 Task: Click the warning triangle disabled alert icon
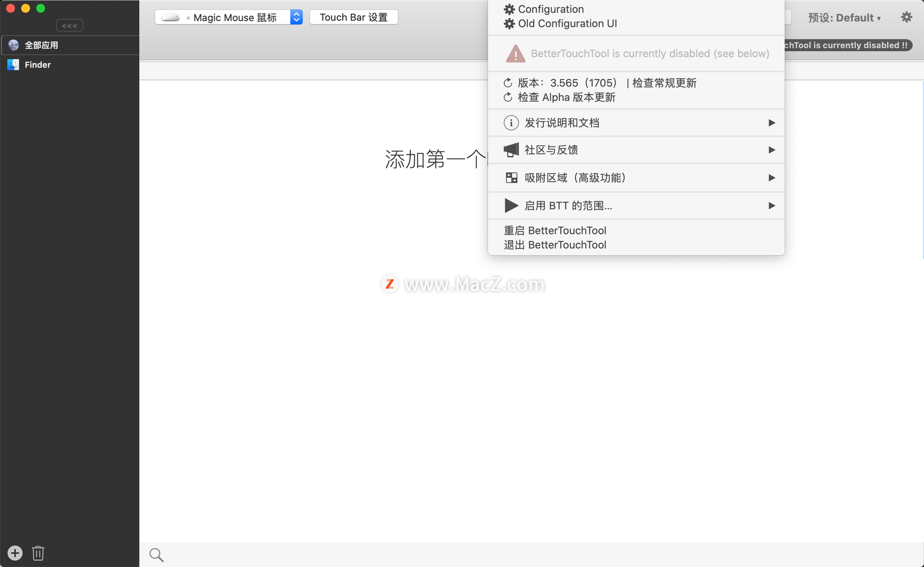coord(513,53)
